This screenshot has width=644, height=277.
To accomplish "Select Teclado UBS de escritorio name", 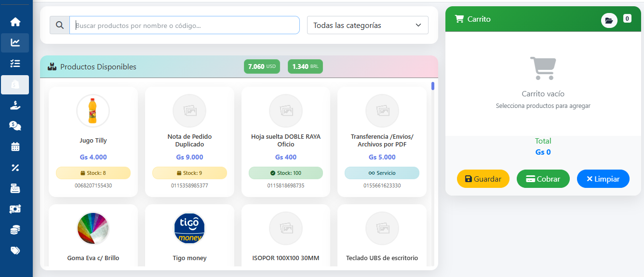I will click(x=382, y=258).
